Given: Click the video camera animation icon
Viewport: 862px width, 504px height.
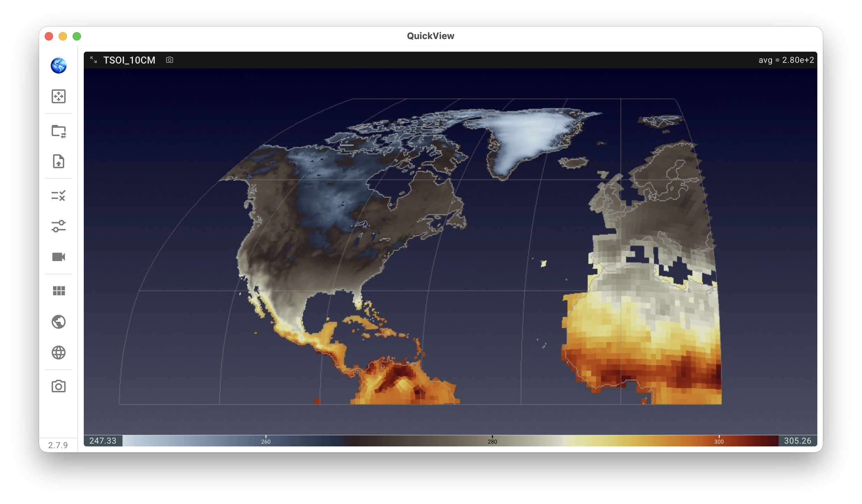Looking at the screenshot, I should 59,257.
